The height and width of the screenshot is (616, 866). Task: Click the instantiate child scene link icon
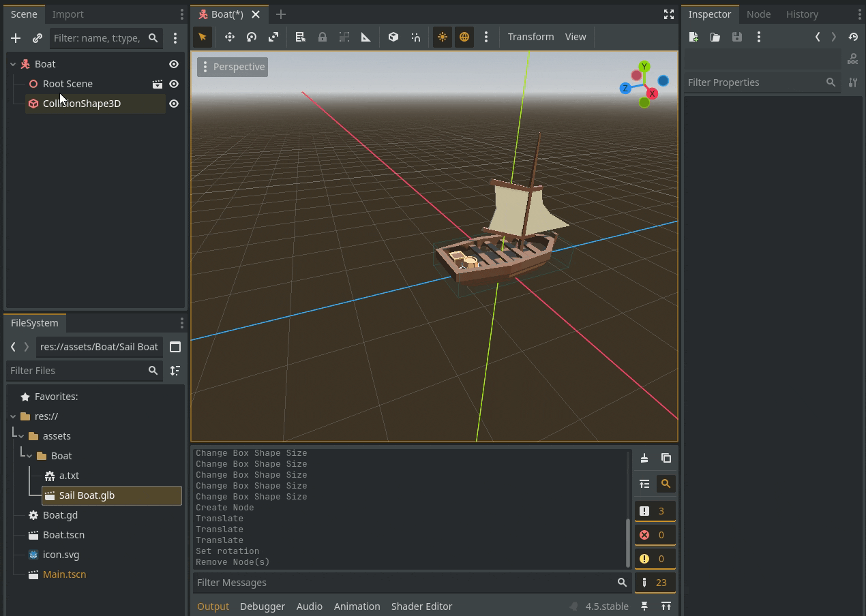pyautogui.click(x=38, y=38)
